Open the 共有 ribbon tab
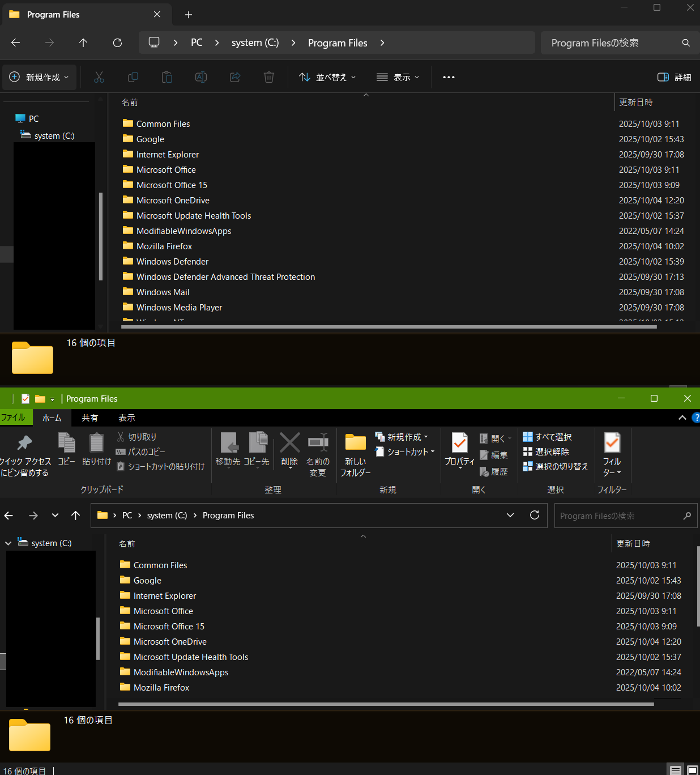The image size is (700, 775). (x=89, y=418)
